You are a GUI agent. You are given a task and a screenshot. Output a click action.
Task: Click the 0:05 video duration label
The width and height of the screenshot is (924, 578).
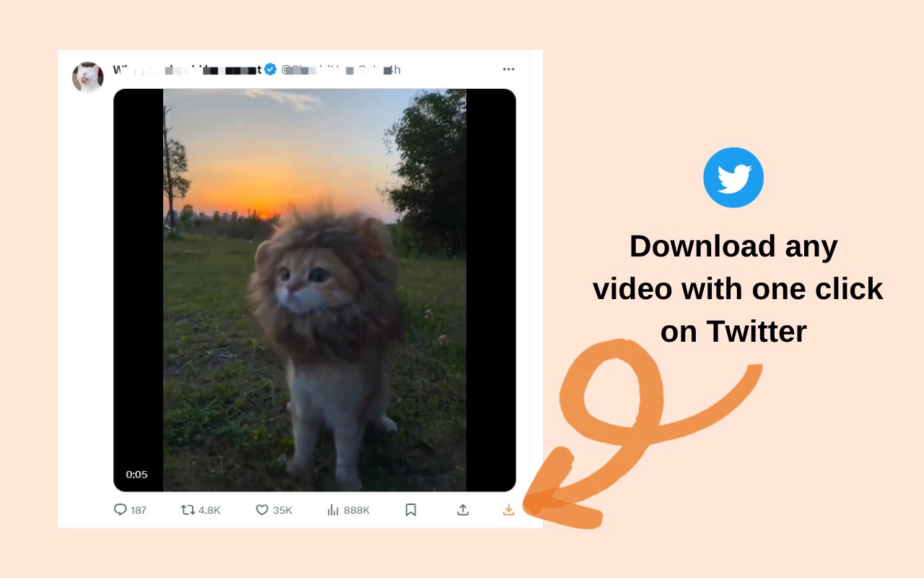pos(136,475)
